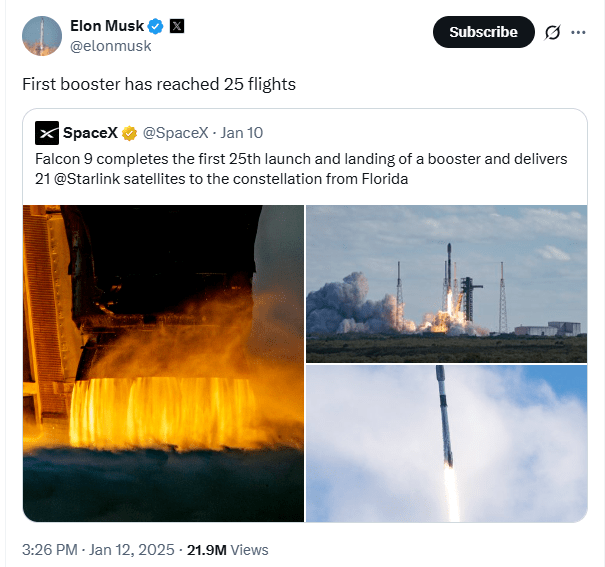This screenshot has height=567, width=605.
Task: Click the @SpaceX handle in quoted post
Action: 174,133
